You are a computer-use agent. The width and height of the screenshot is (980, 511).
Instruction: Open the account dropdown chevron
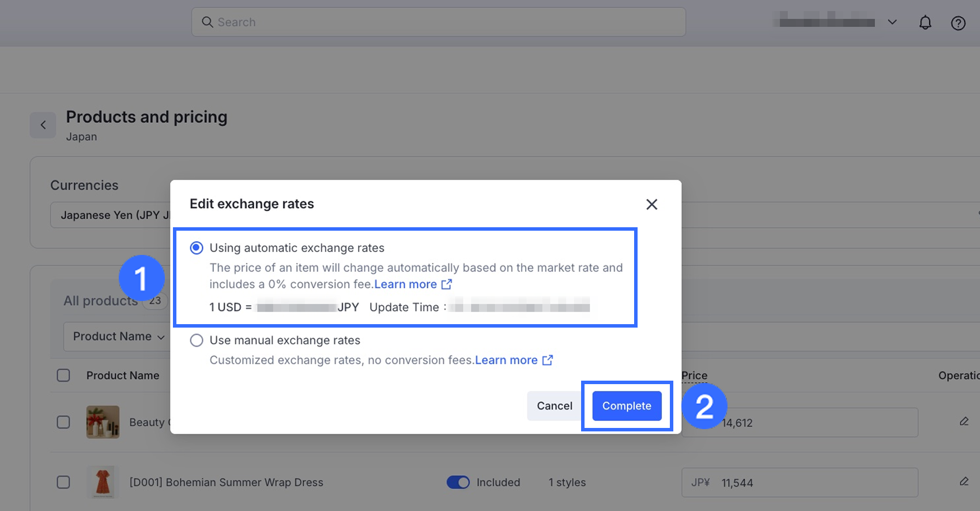pyautogui.click(x=892, y=22)
